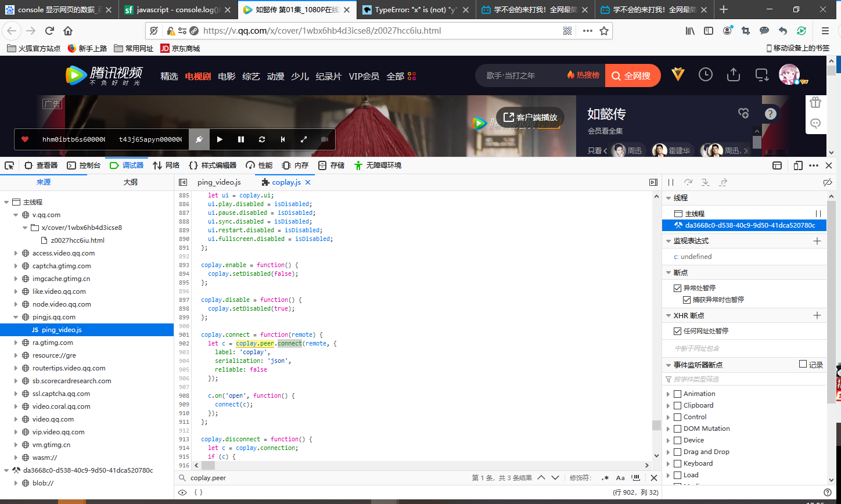Click the coplay play button
The image size is (841, 504).
tap(220, 139)
